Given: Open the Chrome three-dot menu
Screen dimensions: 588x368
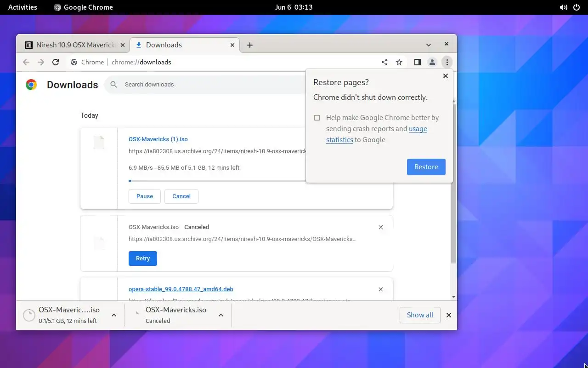Looking at the screenshot, I should tap(447, 62).
